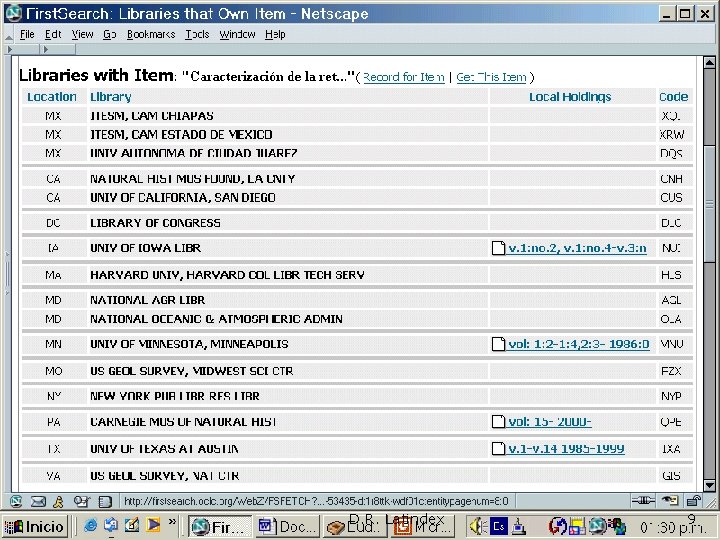Viewport: 720px width, 540px height.
Task: Expand the second collapsed toolbar grippy arrow
Action: 45,49
